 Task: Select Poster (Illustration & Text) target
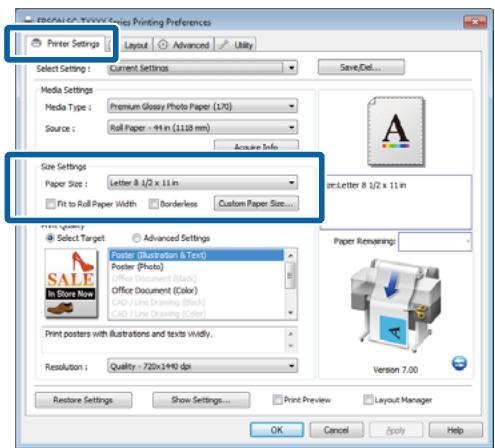(x=197, y=255)
